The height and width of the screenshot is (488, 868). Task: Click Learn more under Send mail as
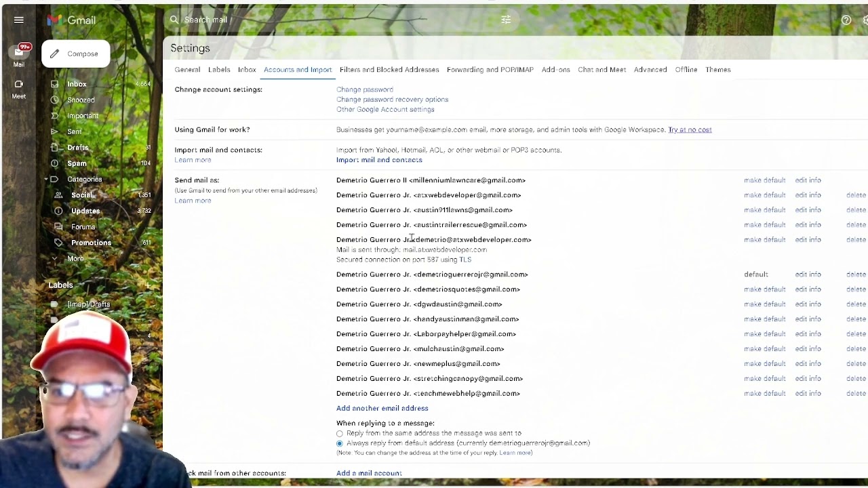(193, 201)
